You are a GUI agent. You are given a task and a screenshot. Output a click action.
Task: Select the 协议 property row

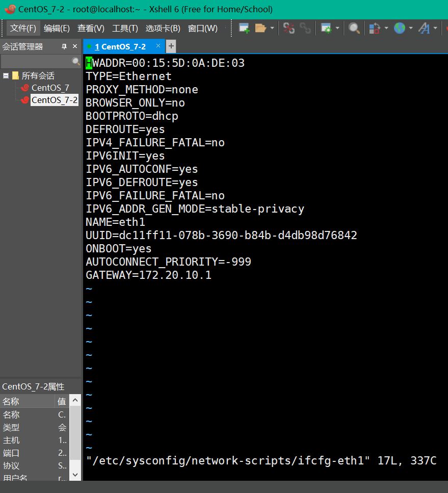coord(35,465)
